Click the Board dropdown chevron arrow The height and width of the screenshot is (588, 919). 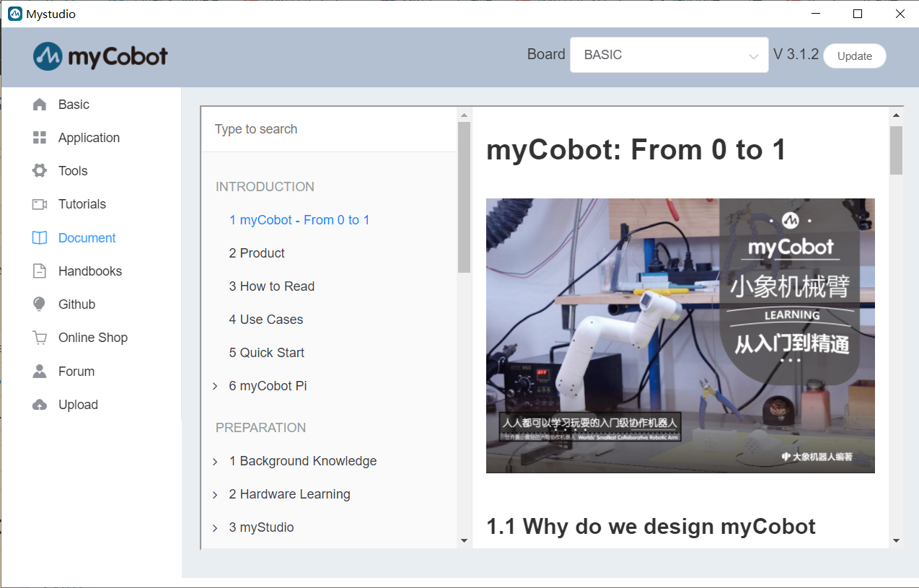pos(754,56)
